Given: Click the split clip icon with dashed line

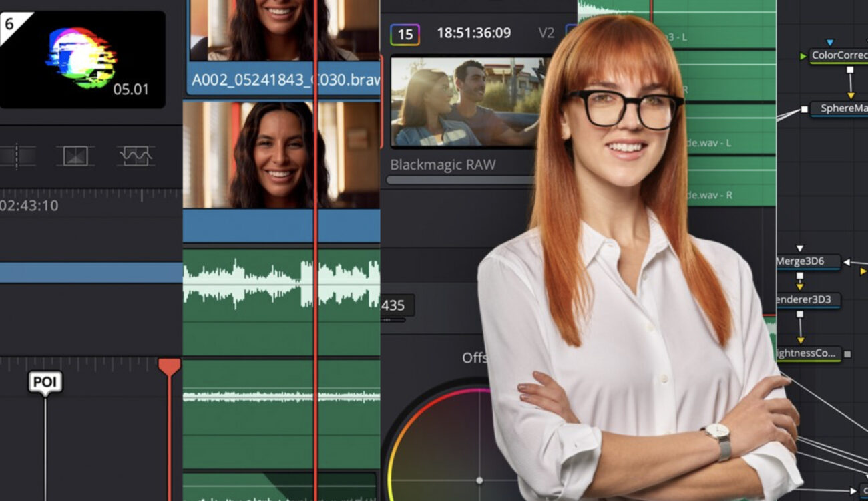Looking at the screenshot, I should [17, 156].
